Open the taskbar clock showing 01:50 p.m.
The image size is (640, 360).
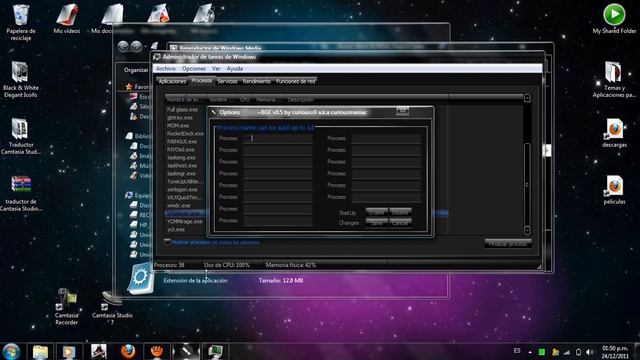pyautogui.click(x=615, y=352)
